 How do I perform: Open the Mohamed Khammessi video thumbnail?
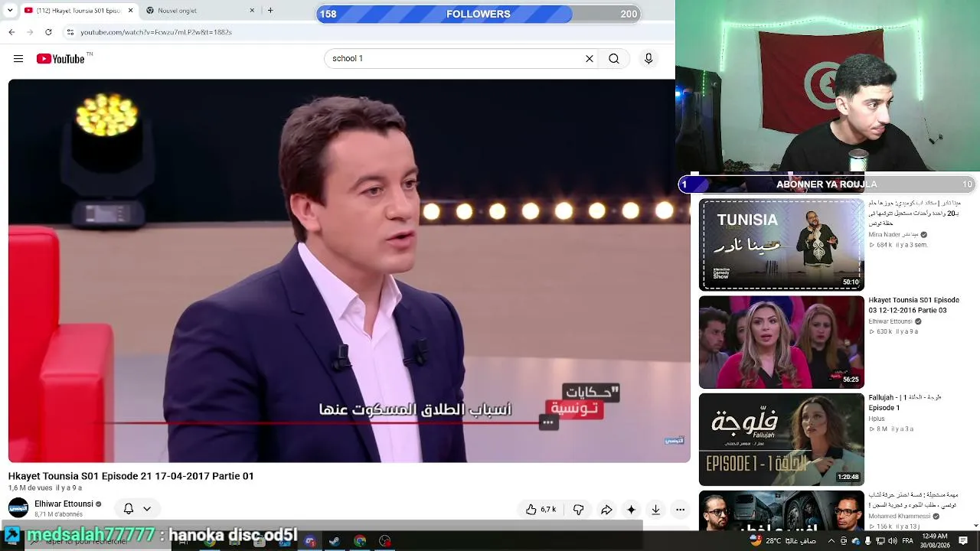tap(782, 511)
